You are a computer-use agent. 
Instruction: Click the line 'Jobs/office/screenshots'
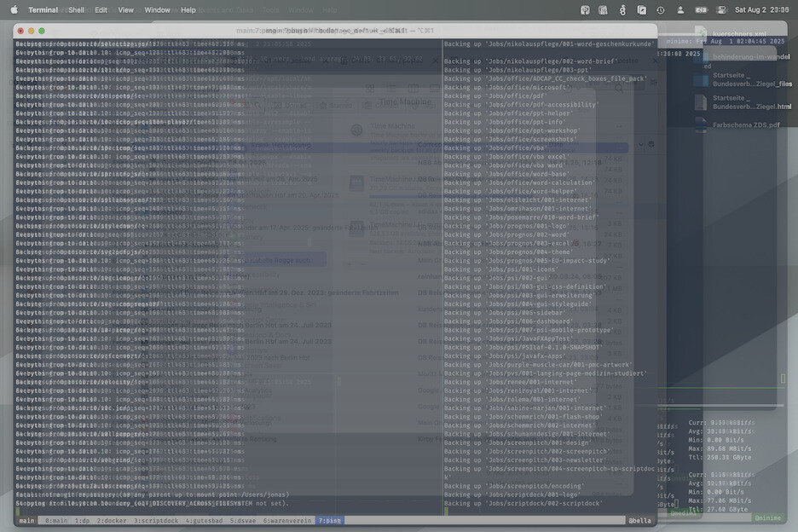511,139
